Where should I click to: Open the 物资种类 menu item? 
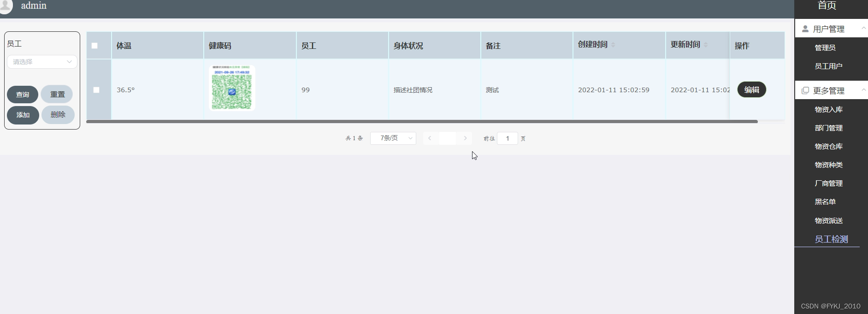828,165
